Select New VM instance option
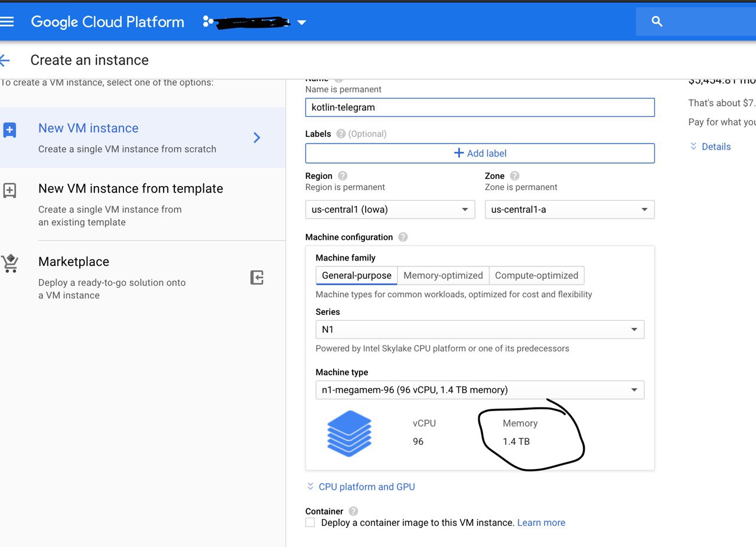 [142, 138]
